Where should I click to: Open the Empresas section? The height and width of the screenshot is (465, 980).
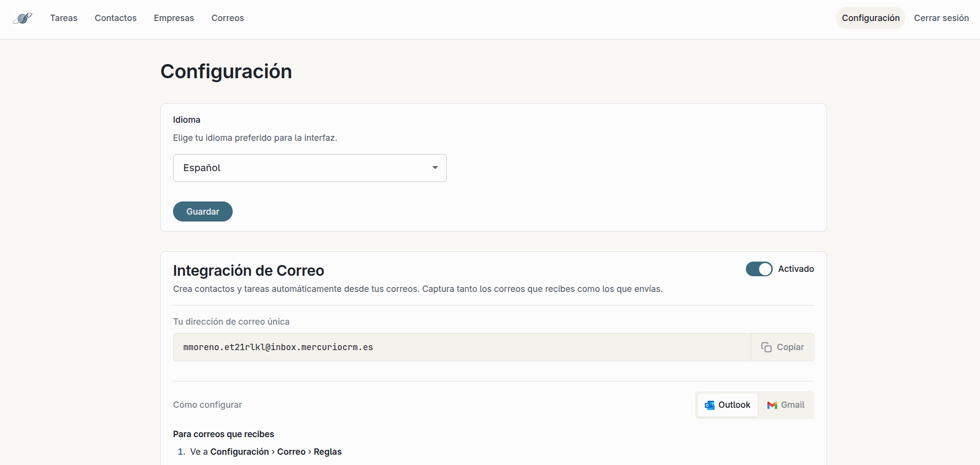coord(174,18)
